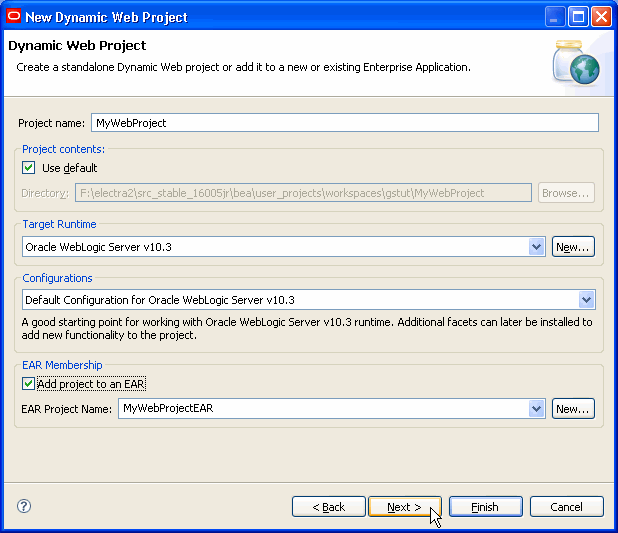
Task: Click the 'Target Runtime' group label
Action: (60, 224)
